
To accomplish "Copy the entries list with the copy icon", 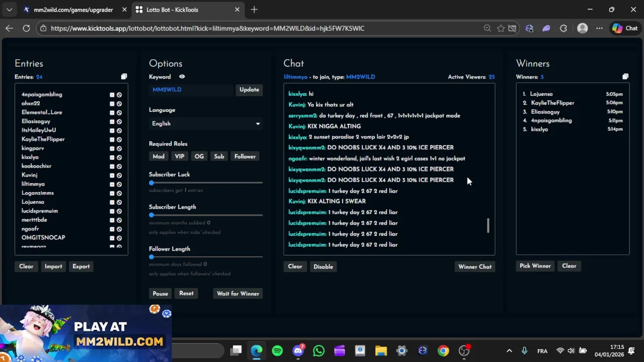I will tap(124, 76).
